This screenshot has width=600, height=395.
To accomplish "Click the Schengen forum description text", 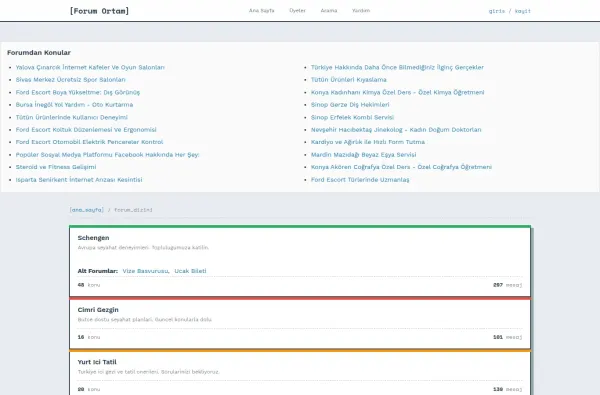I will tap(143, 248).
